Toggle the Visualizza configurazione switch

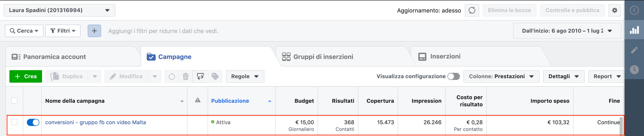pos(453,76)
